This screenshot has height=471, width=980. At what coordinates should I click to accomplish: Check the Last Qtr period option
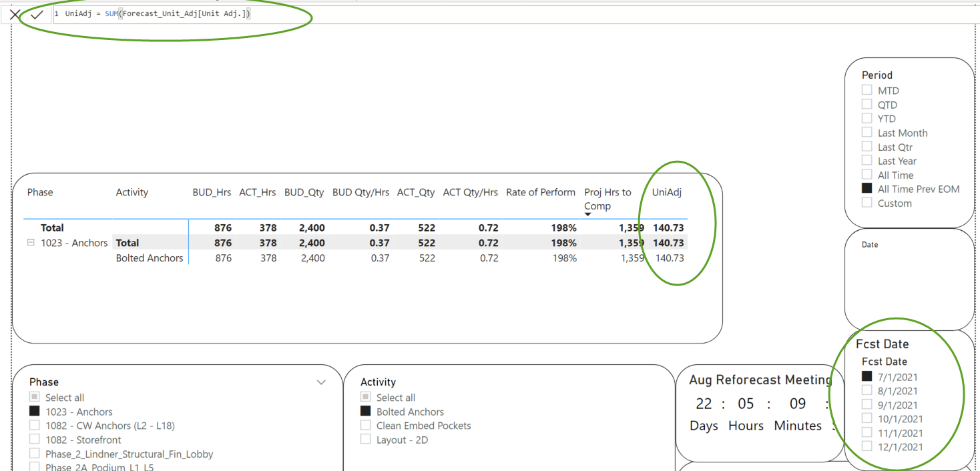(x=867, y=146)
